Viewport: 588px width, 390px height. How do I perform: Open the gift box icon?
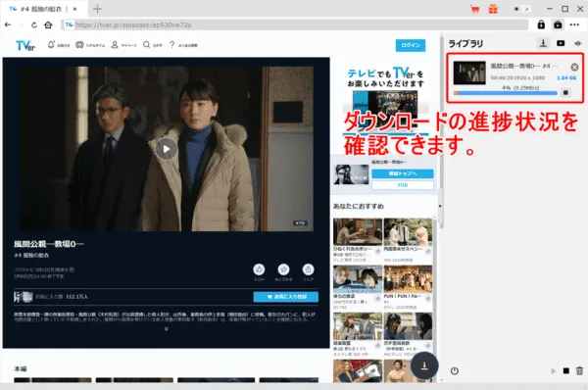click(493, 9)
